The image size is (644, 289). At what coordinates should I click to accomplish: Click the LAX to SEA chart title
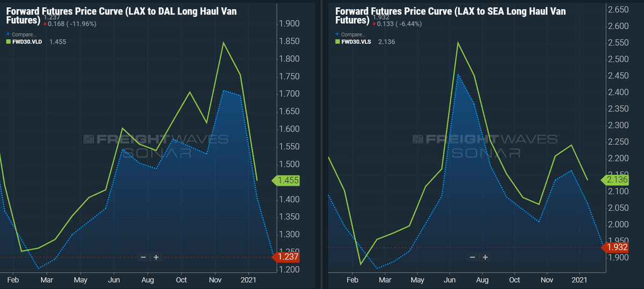[x=450, y=15]
